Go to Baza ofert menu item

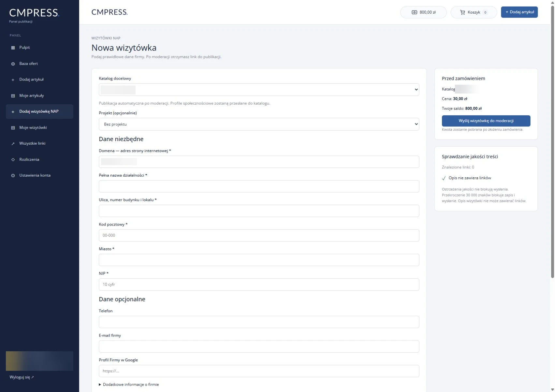[39, 64]
